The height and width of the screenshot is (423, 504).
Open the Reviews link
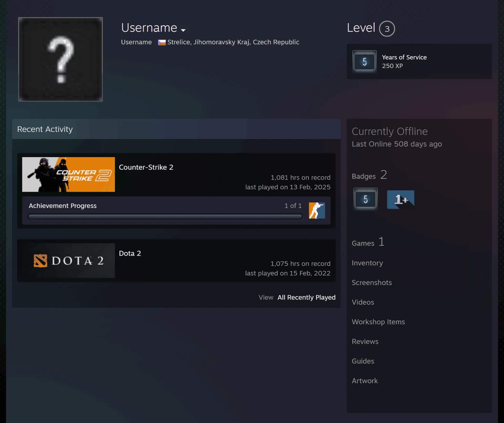(365, 341)
